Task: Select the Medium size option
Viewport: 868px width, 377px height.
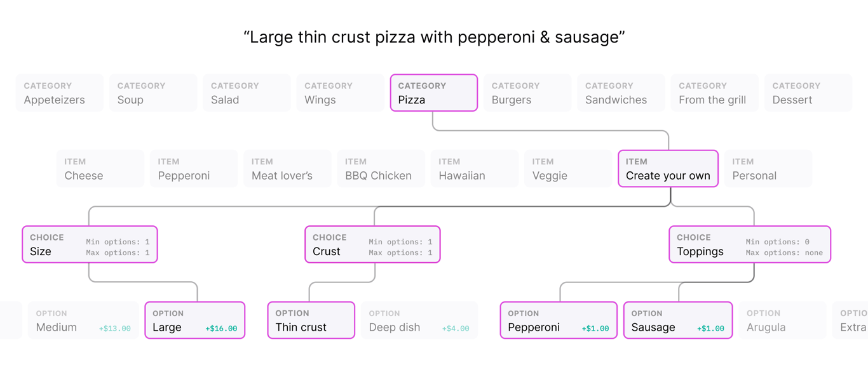Action: pyautogui.click(x=83, y=321)
